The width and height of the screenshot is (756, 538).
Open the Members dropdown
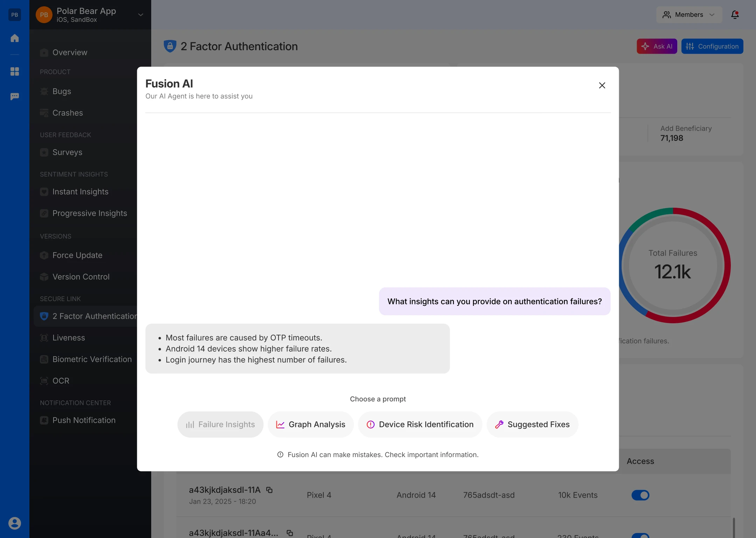[x=689, y=15]
